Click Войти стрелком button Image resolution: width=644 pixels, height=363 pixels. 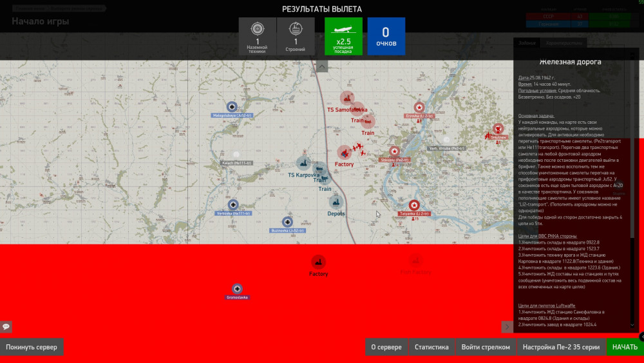(x=486, y=347)
